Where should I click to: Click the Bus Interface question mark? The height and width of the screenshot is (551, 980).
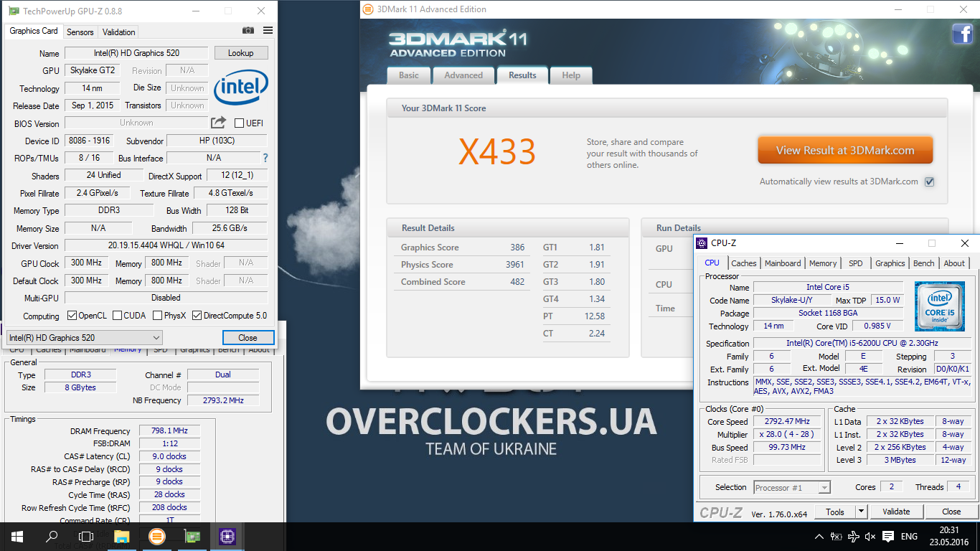coord(265,158)
